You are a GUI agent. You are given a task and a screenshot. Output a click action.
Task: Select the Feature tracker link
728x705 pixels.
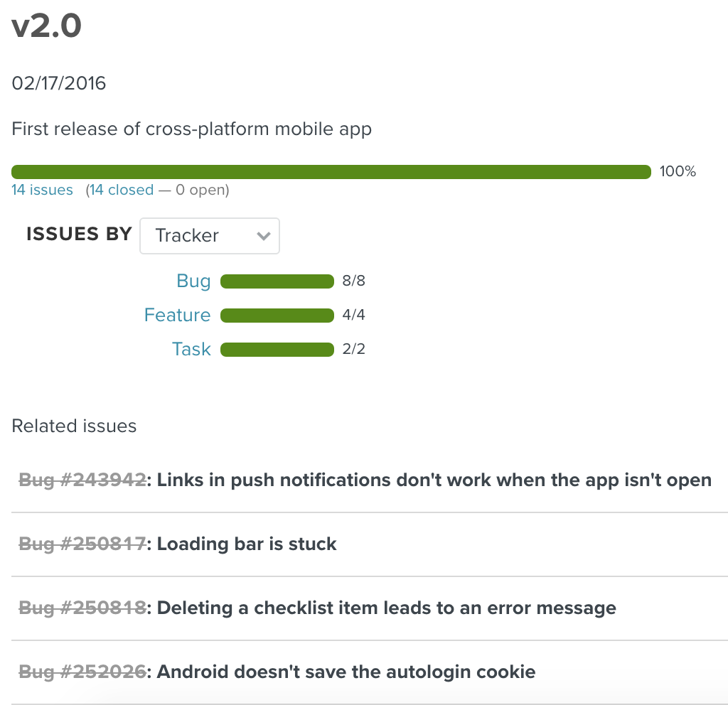click(x=177, y=315)
